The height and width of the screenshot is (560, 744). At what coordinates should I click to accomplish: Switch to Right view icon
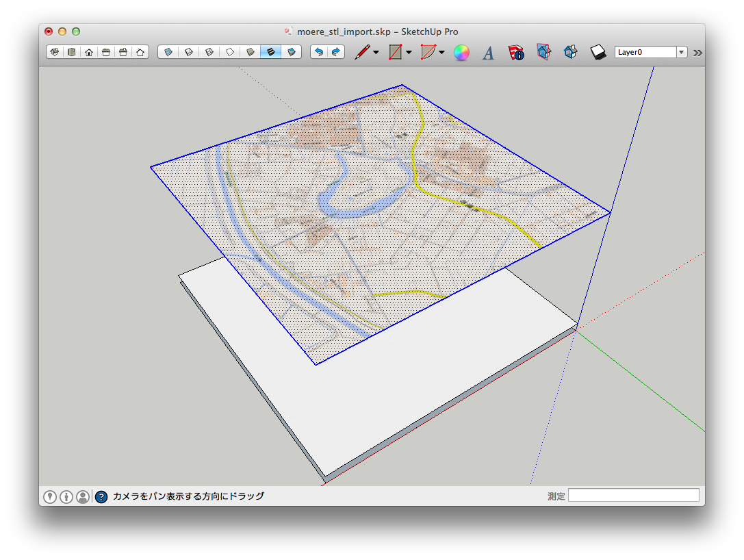106,52
